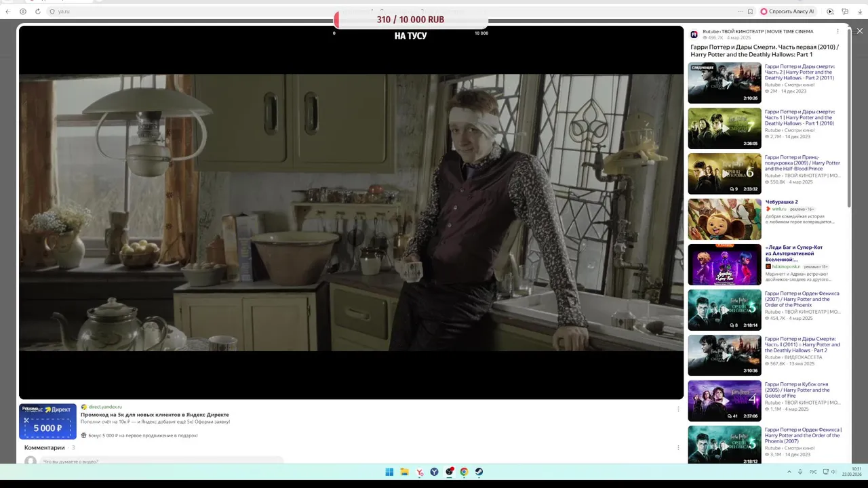The image size is (868, 488).
Task: Go back using the browser back arrow
Action: tap(8, 12)
